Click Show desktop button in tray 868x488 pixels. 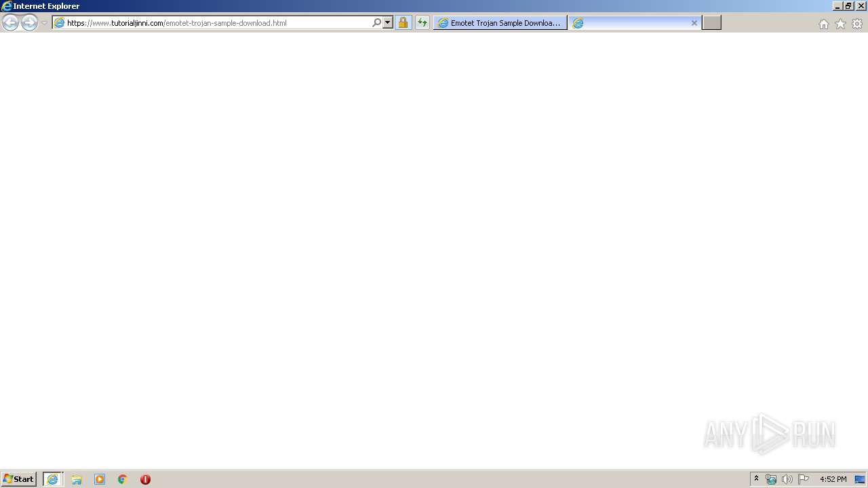point(860,479)
